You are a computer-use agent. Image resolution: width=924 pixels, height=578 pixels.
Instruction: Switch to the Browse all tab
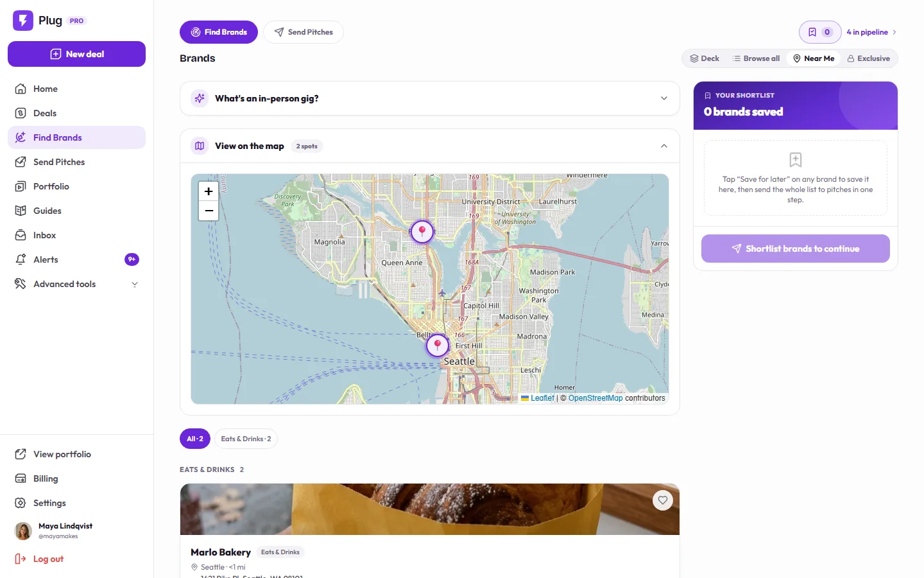point(756,58)
